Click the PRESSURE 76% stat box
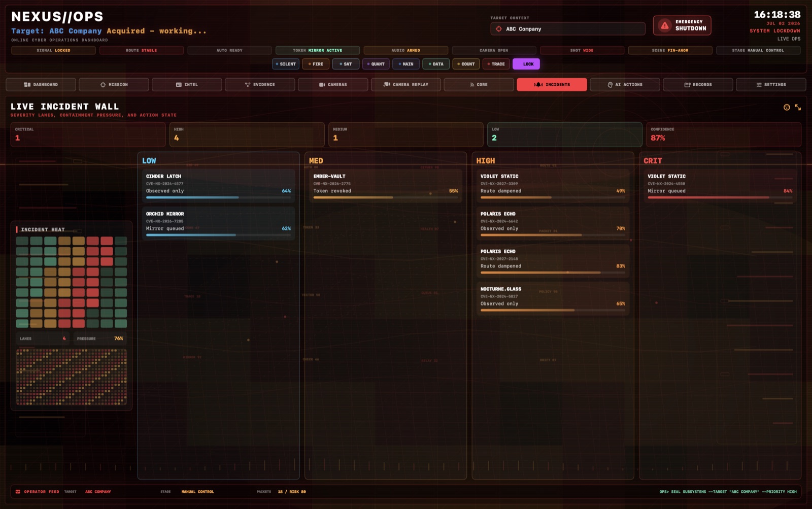The width and height of the screenshot is (812, 509). 100,338
